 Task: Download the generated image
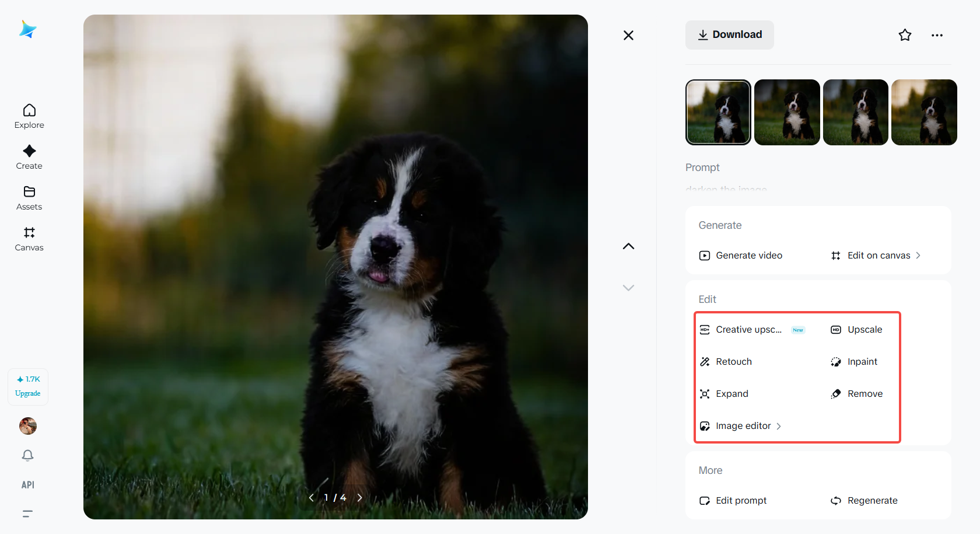(x=729, y=34)
